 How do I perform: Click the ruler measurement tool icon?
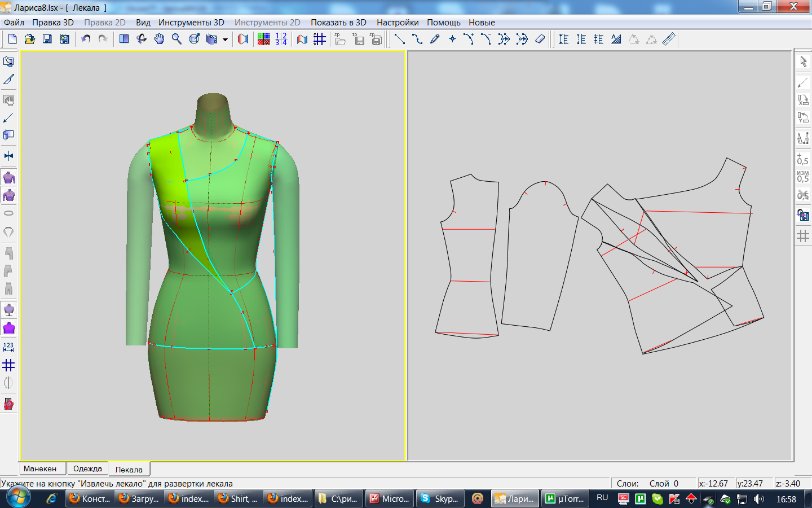coord(669,39)
